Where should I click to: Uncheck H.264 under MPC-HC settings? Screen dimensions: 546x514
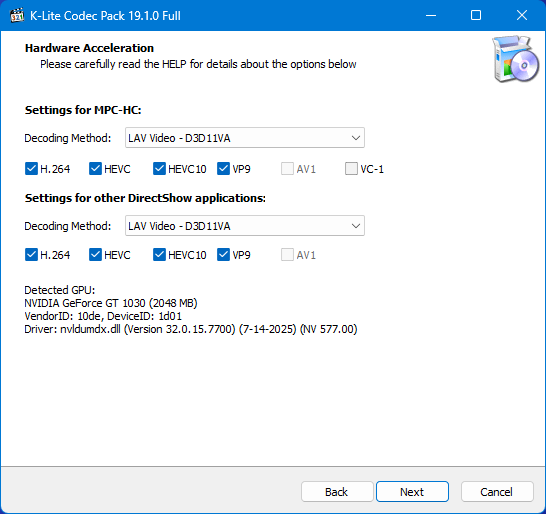[31, 169]
